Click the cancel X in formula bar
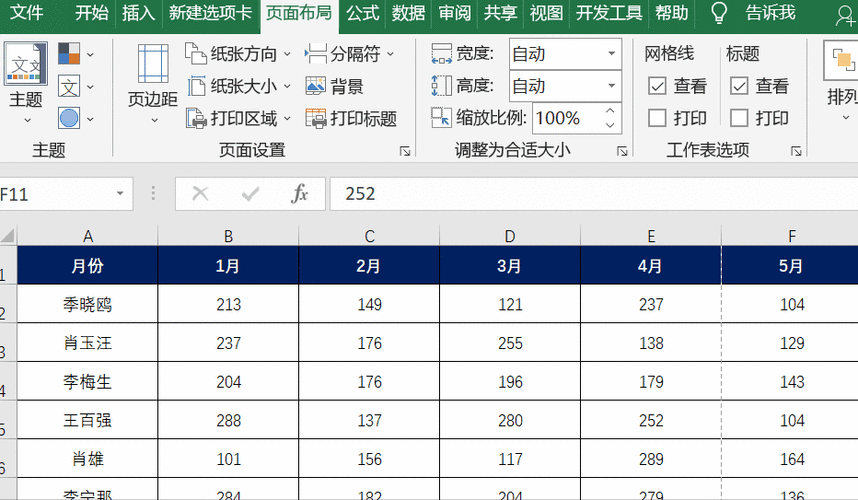This screenshot has width=858, height=500. point(200,194)
